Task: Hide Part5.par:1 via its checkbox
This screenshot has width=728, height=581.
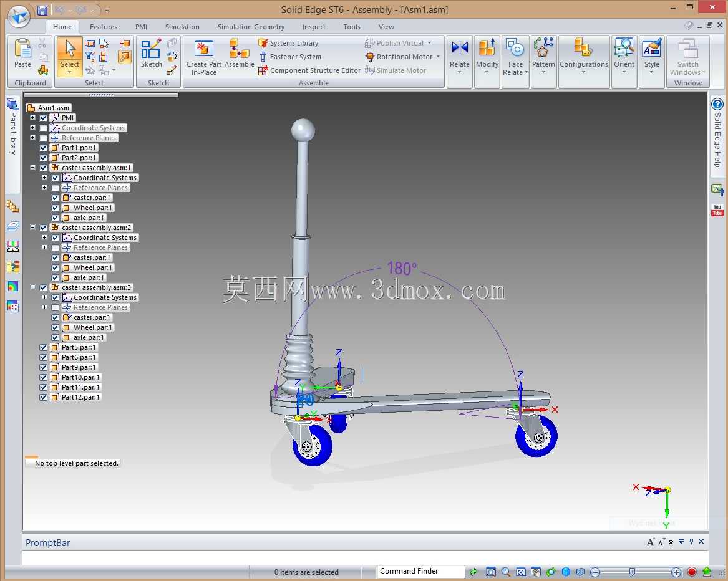Action: coord(43,348)
